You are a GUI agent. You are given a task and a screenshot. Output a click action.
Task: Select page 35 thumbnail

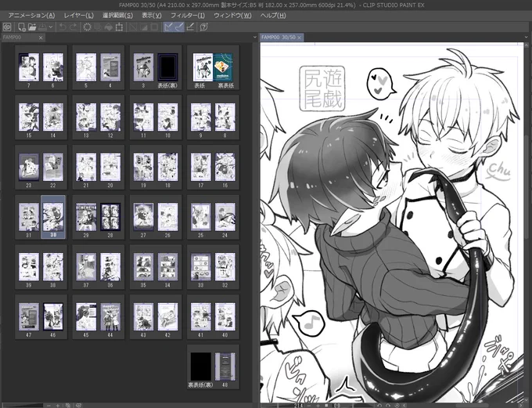click(143, 267)
